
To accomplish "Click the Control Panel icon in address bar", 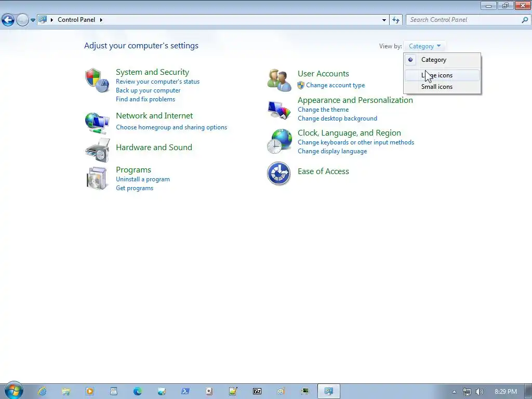I will click(x=43, y=20).
